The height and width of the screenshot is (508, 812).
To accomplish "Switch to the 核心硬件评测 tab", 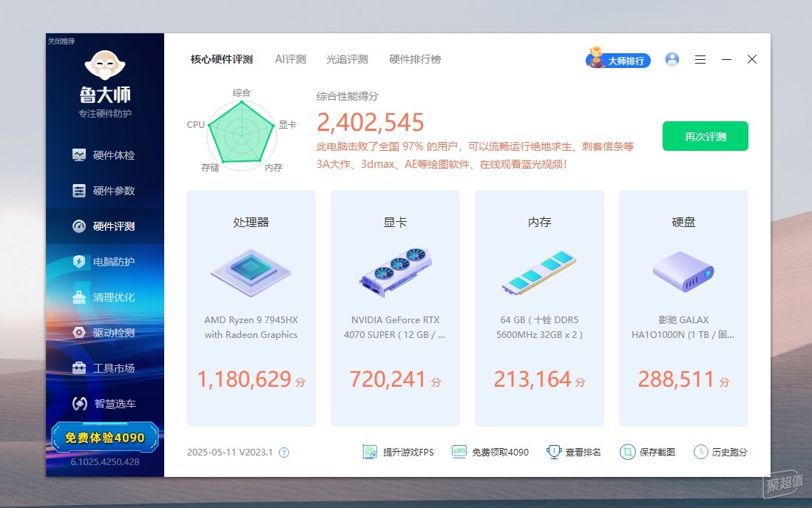I will pos(222,60).
